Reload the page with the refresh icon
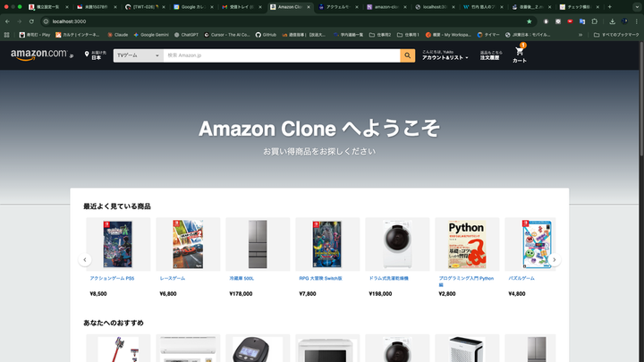The height and width of the screenshot is (362, 644). click(x=31, y=21)
